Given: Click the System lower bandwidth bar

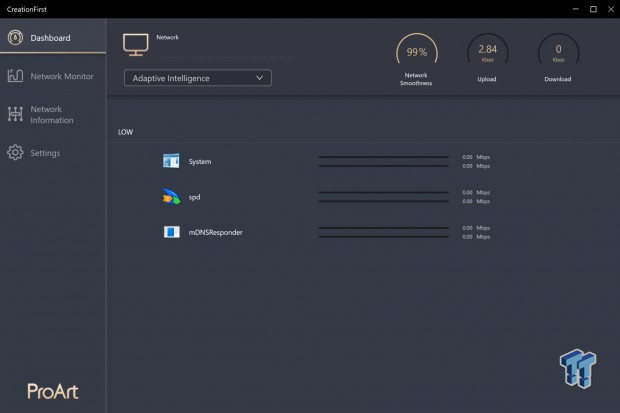Looking at the screenshot, I should tap(384, 166).
